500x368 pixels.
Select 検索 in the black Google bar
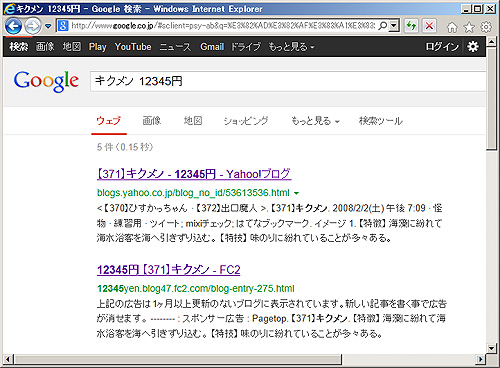(x=18, y=47)
